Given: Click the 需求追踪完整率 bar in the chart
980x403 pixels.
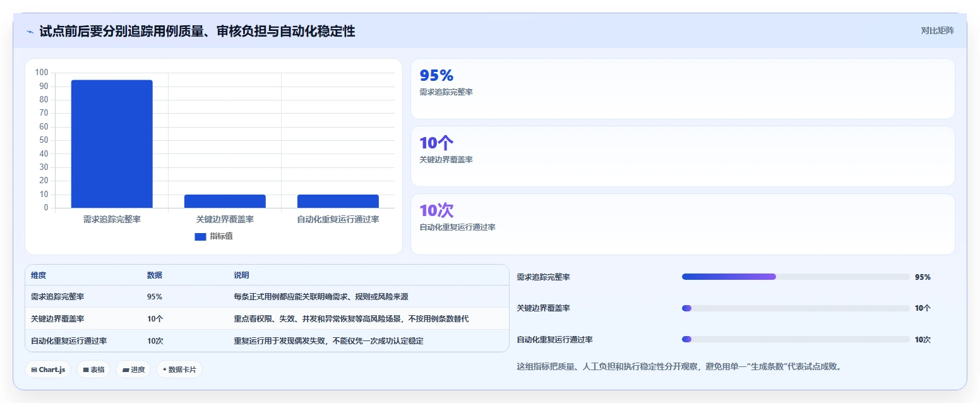Looking at the screenshot, I should click(x=112, y=143).
